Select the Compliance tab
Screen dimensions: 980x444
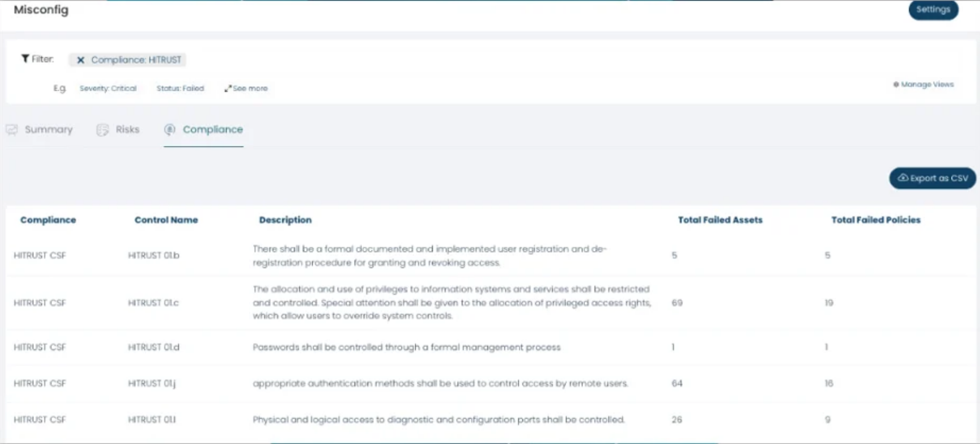coord(203,130)
